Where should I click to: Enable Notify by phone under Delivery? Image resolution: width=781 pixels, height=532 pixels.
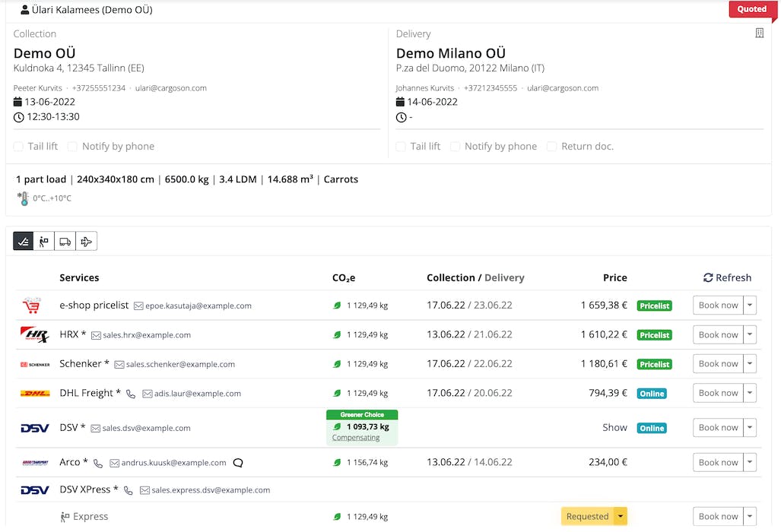tap(455, 147)
